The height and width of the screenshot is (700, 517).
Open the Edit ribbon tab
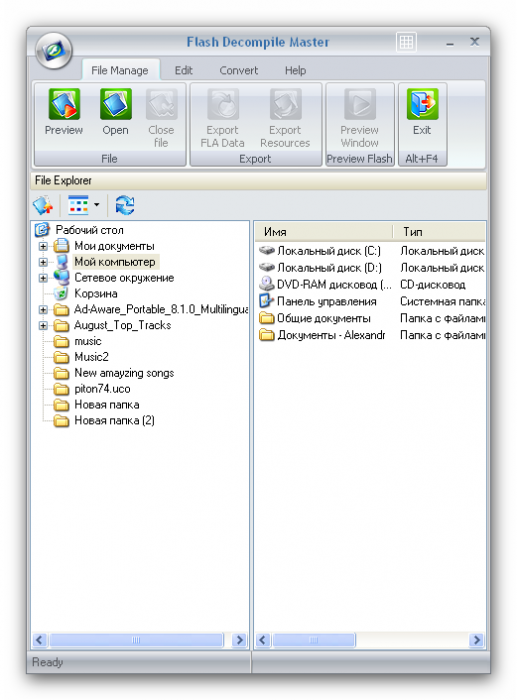tap(183, 71)
